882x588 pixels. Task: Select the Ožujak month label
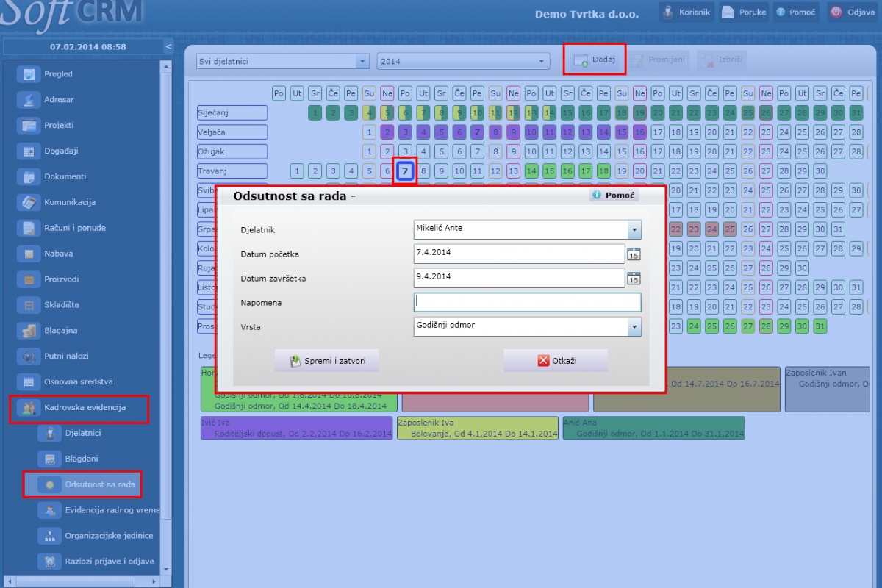click(232, 152)
